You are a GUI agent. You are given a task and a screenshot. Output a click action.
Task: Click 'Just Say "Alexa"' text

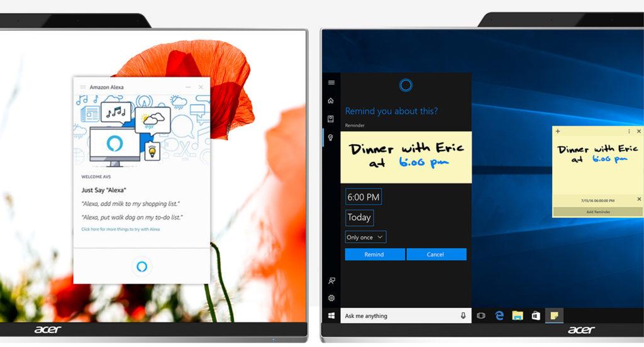104,190
